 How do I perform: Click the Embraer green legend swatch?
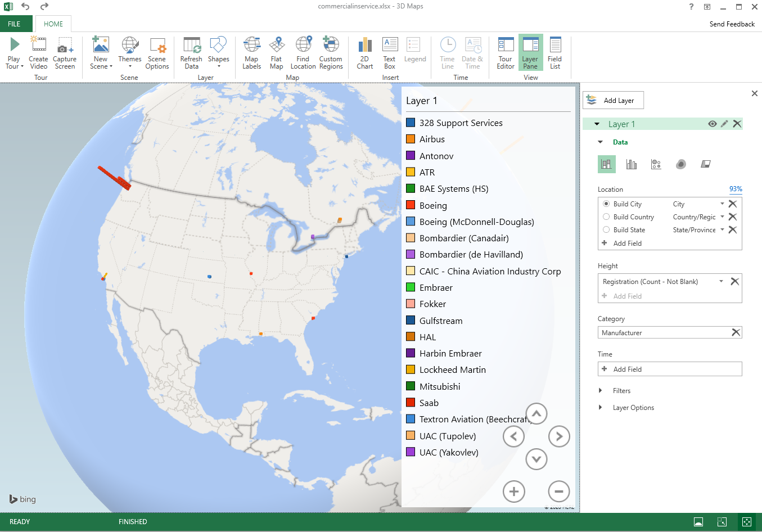[411, 287]
